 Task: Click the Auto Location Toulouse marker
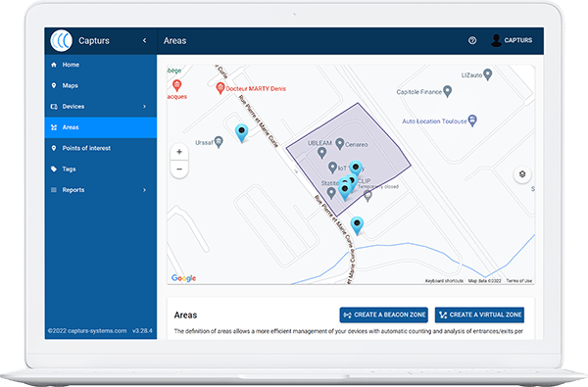click(473, 121)
